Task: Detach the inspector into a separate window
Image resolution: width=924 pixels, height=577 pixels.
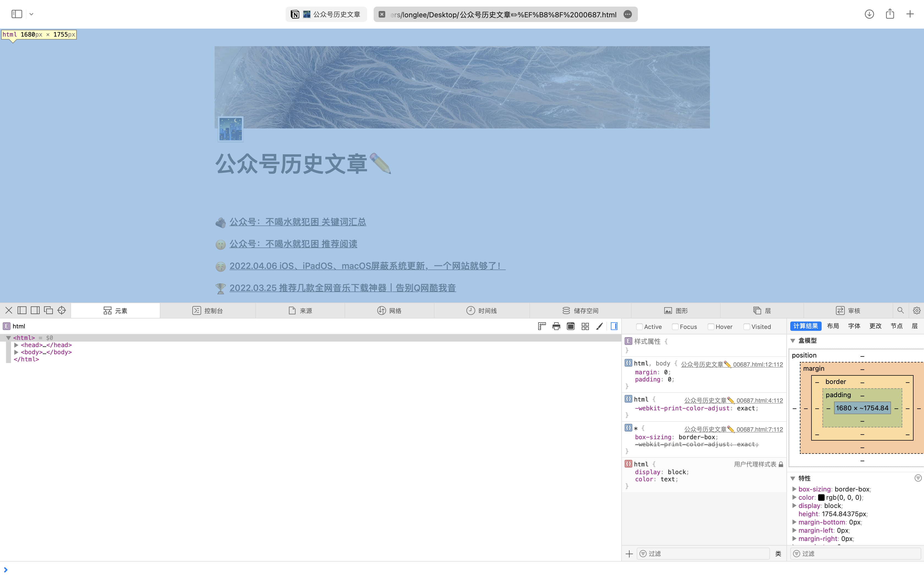Action: (48, 310)
